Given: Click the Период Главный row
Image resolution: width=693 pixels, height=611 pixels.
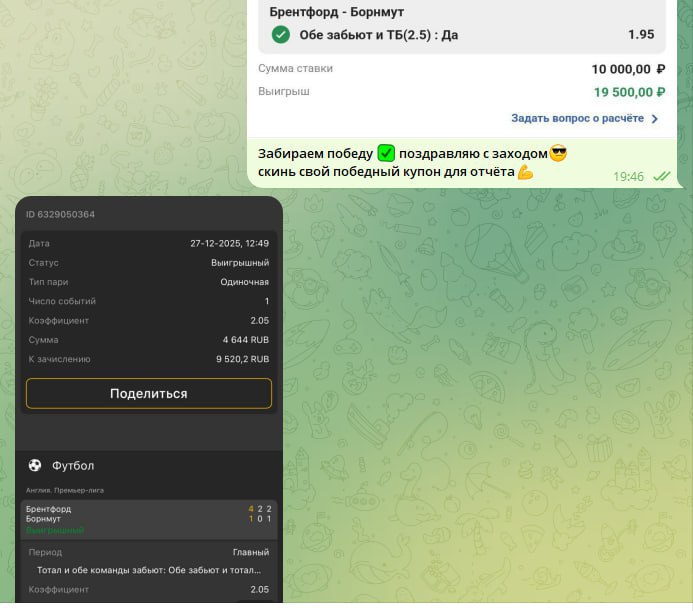Looking at the screenshot, I should pos(148,552).
